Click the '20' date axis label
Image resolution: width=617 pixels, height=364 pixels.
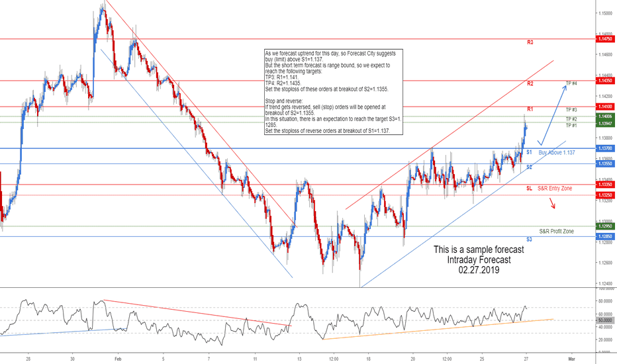pyautogui.click(x=413, y=359)
